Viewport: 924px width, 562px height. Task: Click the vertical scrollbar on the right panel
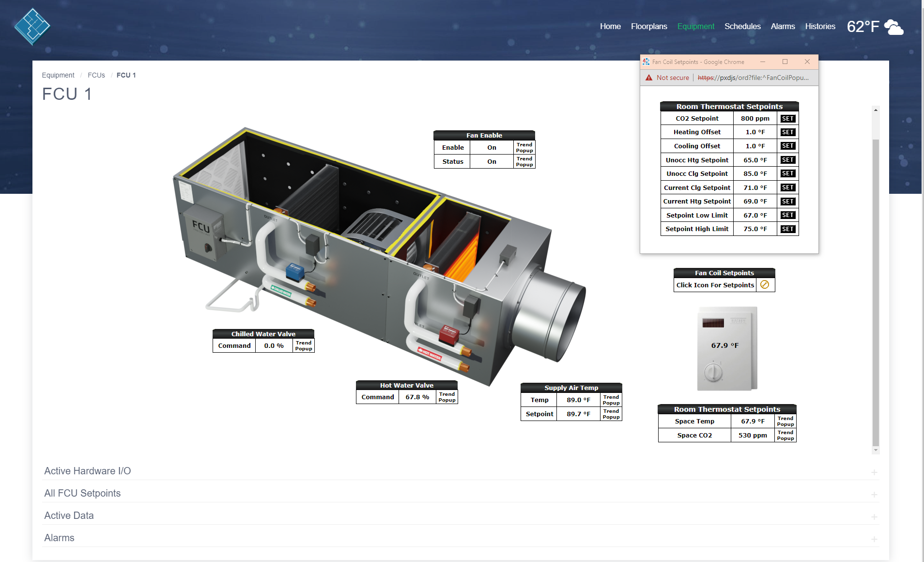point(876,291)
